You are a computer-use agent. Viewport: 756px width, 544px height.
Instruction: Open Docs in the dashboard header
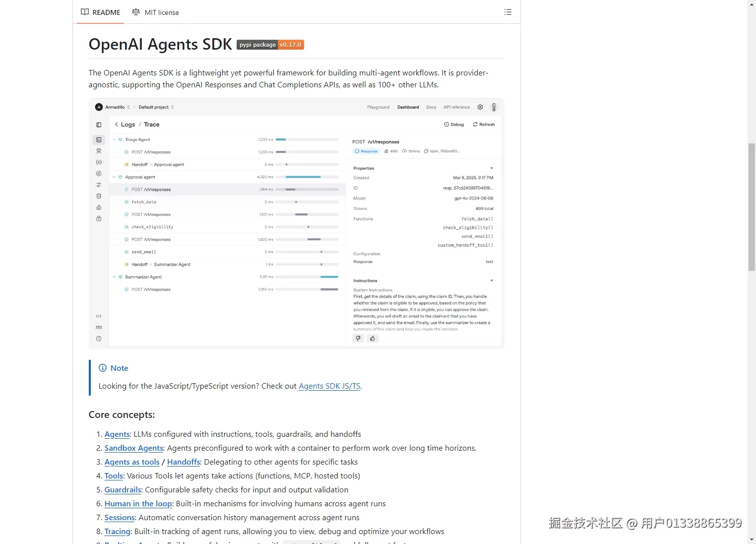431,107
